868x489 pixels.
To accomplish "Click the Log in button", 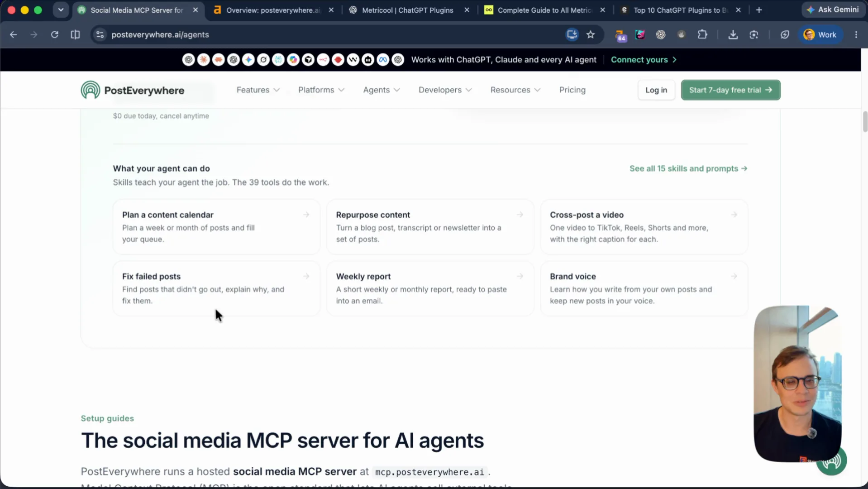I will coord(656,90).
